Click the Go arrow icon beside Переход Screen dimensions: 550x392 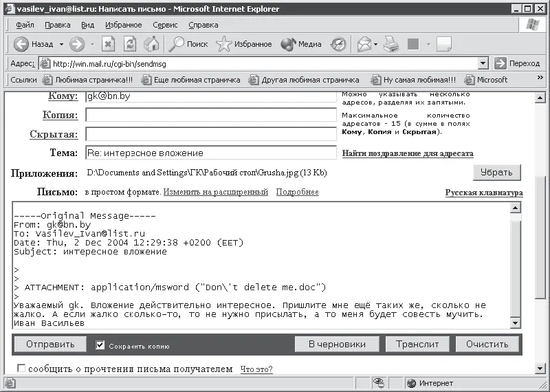click(500, 63)
